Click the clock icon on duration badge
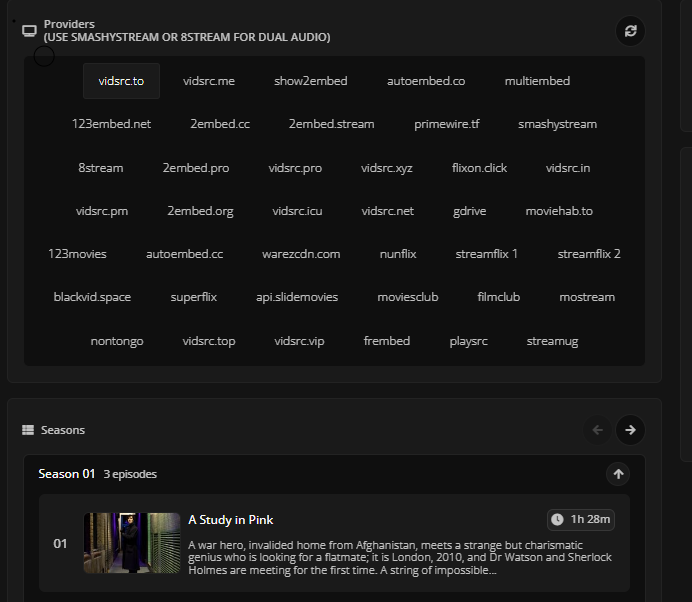The width and height of the screenshot is (692, 602). tap(558, 520)
